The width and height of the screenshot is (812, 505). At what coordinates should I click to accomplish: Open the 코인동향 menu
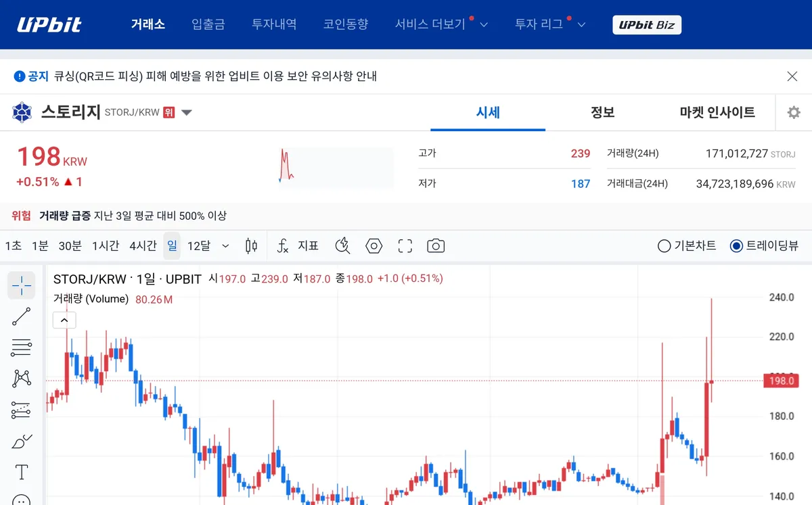pyautogui.click(x=346, y=24)
